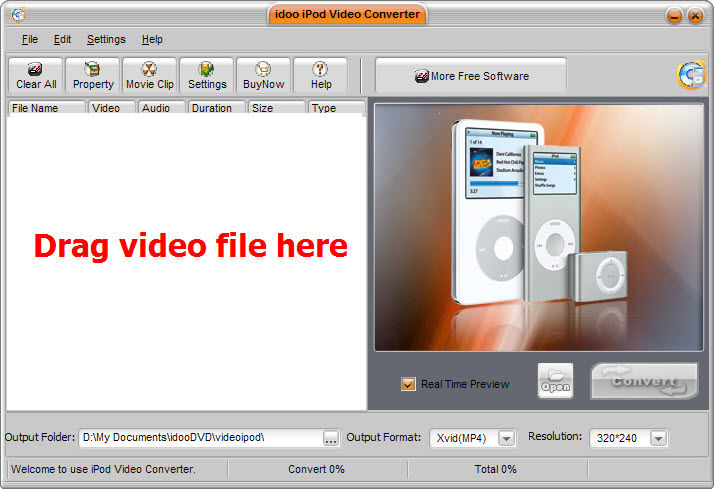This screenshot has width=714, height=489.
Task: Browse output folder with ellipsis button
Action: point(331,438)
